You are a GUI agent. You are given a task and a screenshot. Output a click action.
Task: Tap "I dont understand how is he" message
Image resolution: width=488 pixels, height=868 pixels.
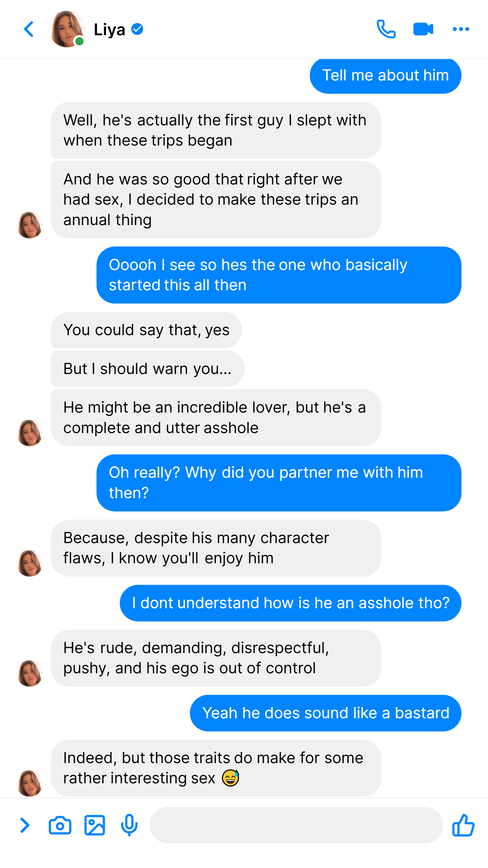(290, 603)
